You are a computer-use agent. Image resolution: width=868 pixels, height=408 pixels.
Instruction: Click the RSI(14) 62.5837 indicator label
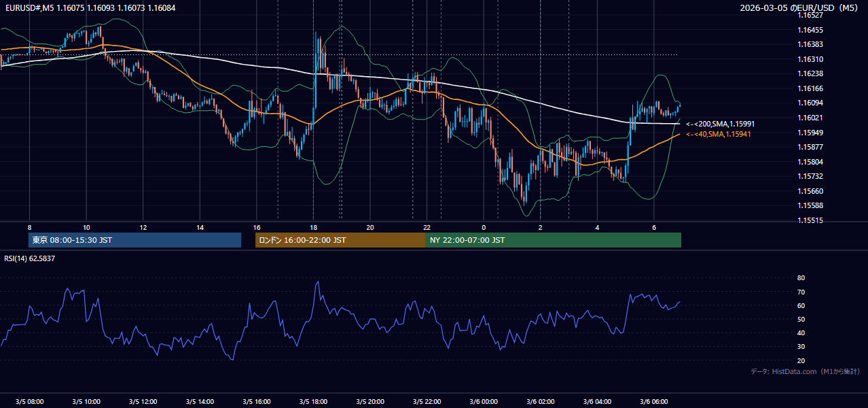pos(30,258)
